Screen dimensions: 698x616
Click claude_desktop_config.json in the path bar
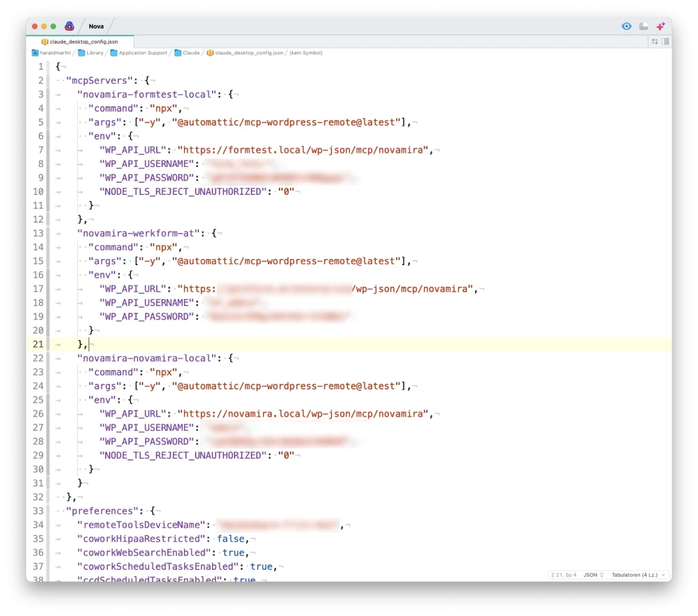pyautogui.click(x=245, y=52)
